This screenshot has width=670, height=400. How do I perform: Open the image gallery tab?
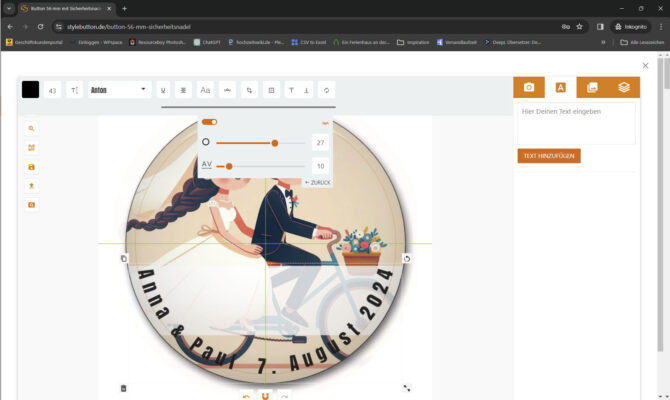point(592,88)
